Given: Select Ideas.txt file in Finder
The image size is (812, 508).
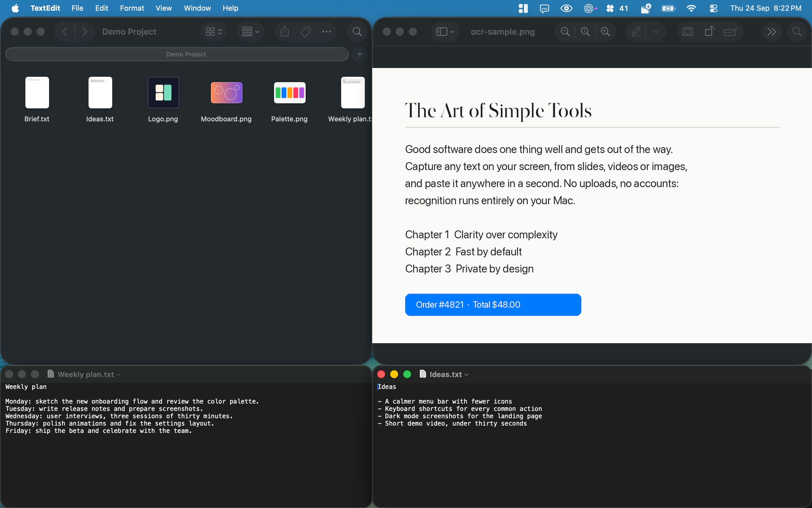Looking at the screenshot, I should pyautogui.click(x=100, y=92).
